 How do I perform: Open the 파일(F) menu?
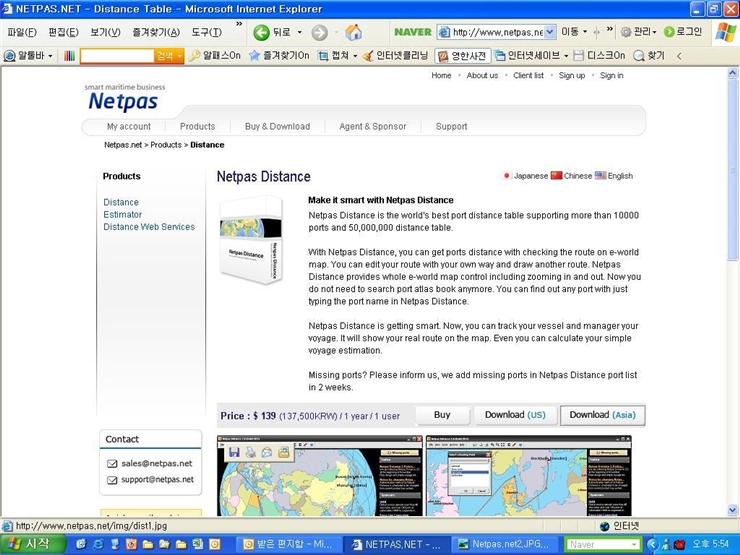[x=22, y=32]
